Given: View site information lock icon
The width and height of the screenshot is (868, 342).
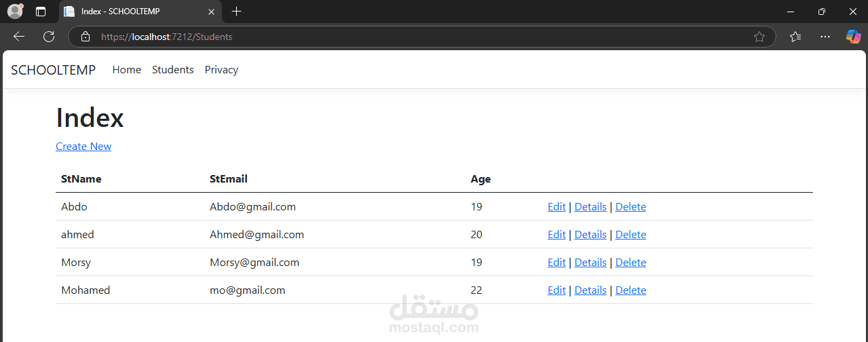Looking at the screenshot, I should 86,37.
